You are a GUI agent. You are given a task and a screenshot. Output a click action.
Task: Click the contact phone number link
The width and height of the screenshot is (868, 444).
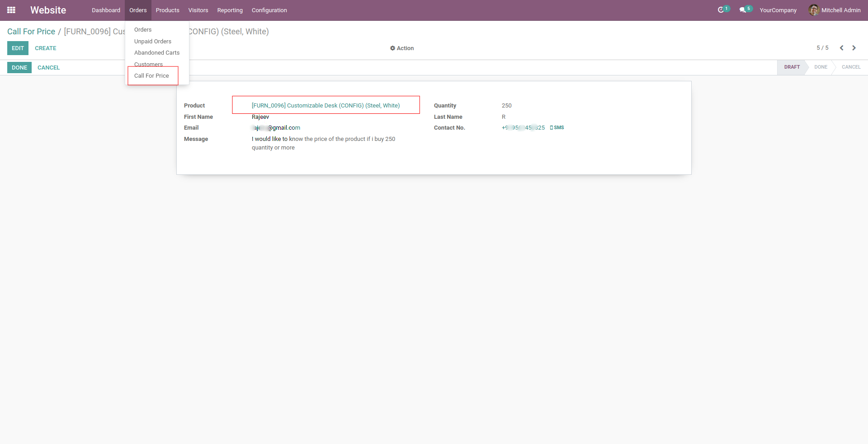523,128
